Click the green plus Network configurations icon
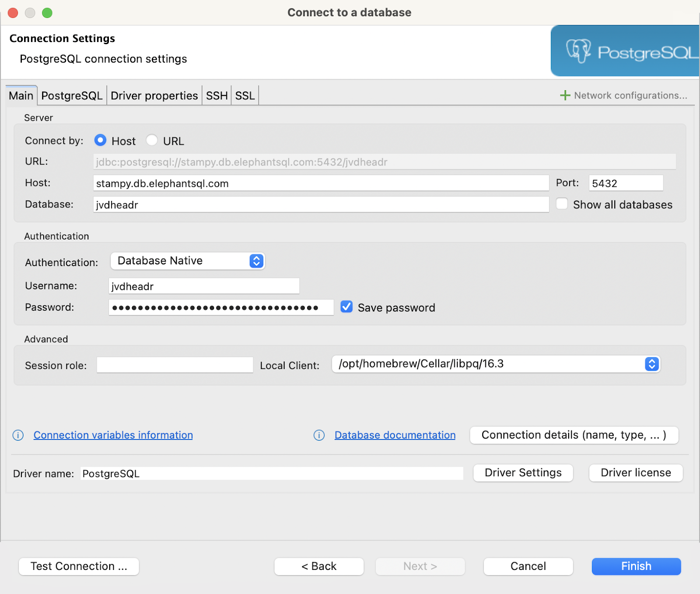700x594 pixels. point(565,95)
